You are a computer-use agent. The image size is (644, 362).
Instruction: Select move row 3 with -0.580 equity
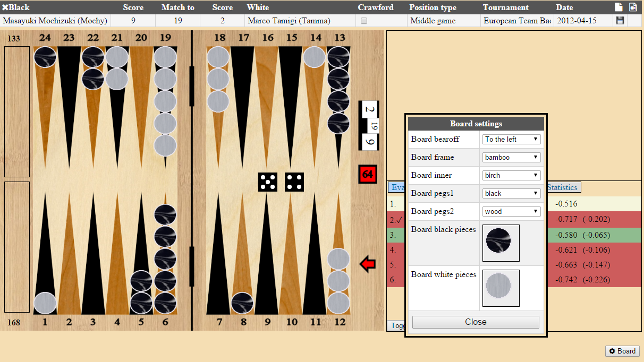point(595,235)
